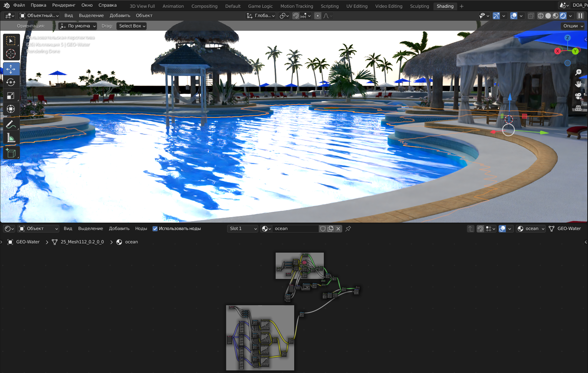Viewport: 588px width, 373px height.
Task: Switch to solid shading mode
Action: [x=548, y=16]
